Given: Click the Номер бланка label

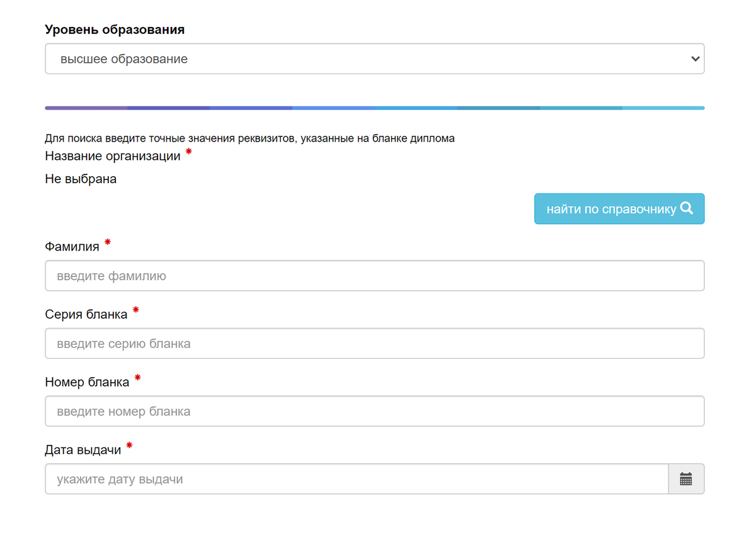Looking at the screenshot, I should coord(87,382).
